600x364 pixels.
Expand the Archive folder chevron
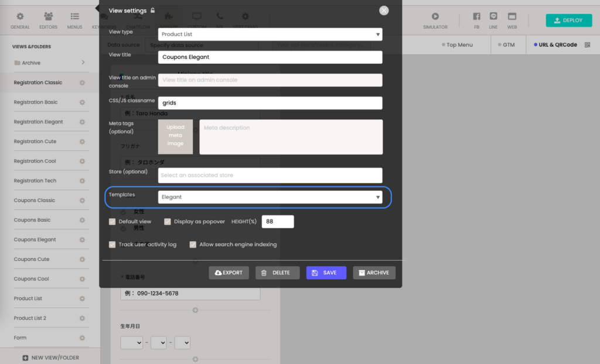coord(83,63)
